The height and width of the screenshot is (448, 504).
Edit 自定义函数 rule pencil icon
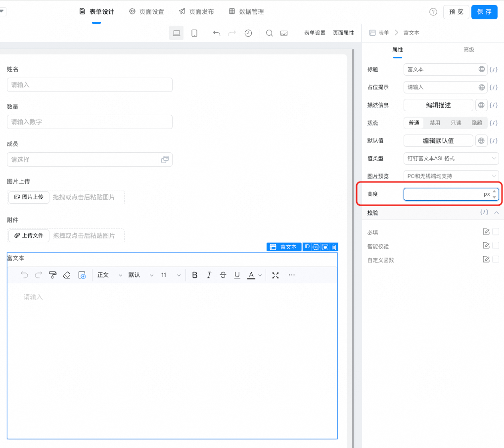(486, 259)
